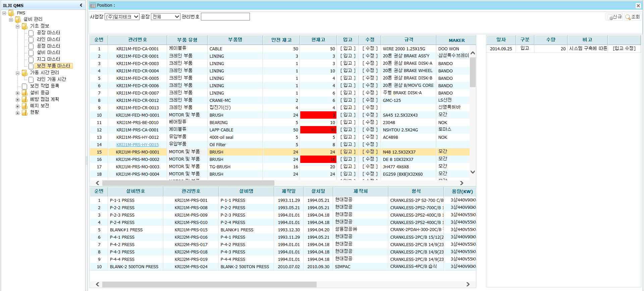Select the KRIJ1M-PRS-MO-0001 highlighted row
Image resolution: width=644 pixels, height=291 pixels.
280,152
